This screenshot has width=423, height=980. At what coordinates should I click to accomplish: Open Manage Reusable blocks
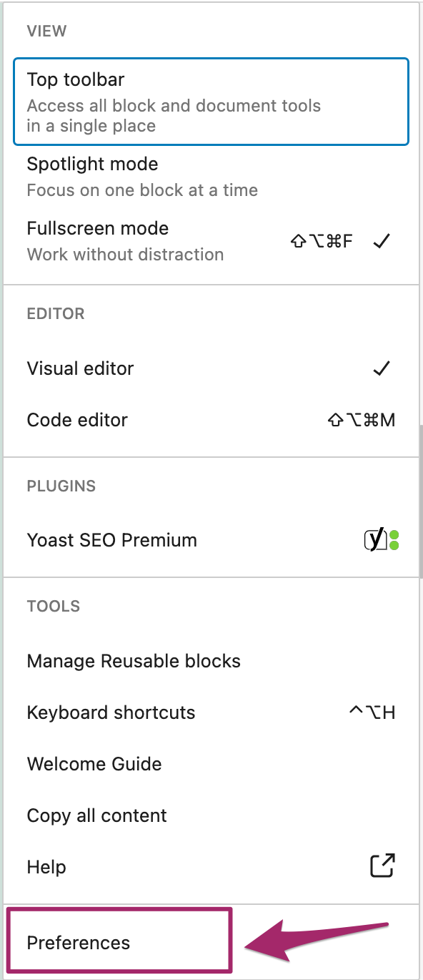211,661
